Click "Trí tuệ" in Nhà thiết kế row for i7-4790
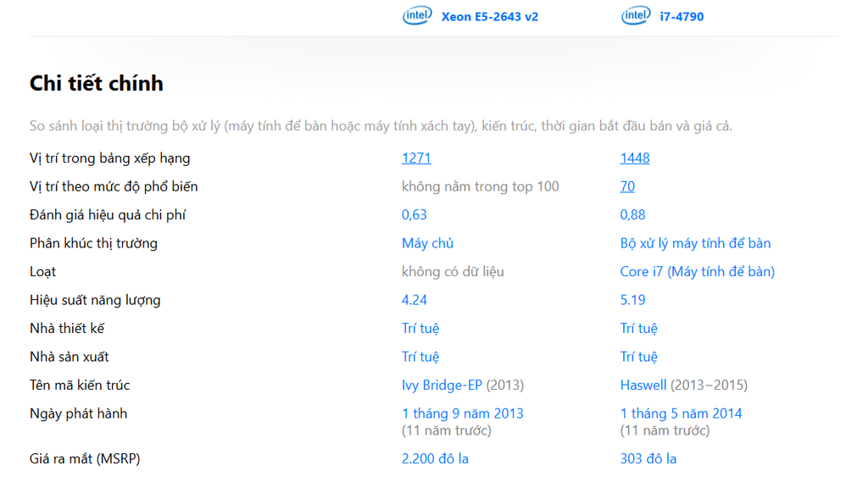This screenshot has height=488, width=868. point(639,329)
